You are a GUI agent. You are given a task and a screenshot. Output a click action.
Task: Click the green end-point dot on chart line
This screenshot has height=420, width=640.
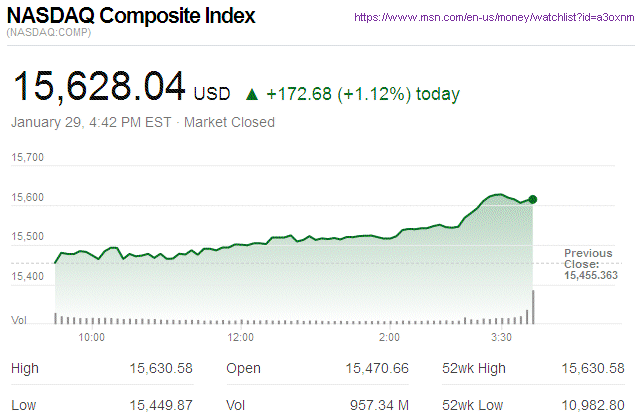click(x=533, y=200)
